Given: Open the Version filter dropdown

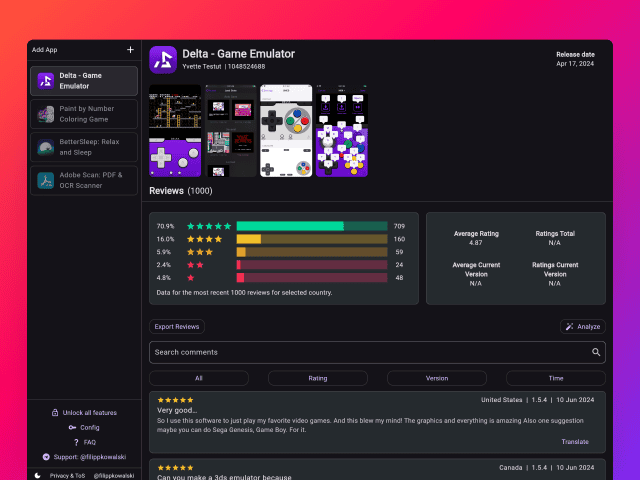Looking at the screenshot, I should (x=436, y=378).
